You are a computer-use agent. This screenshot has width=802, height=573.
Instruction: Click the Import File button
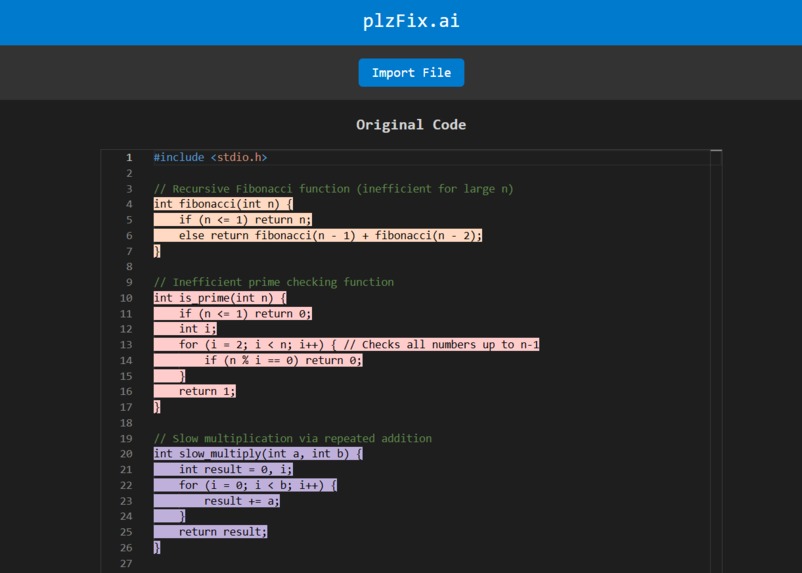click(x=411, y=73)
